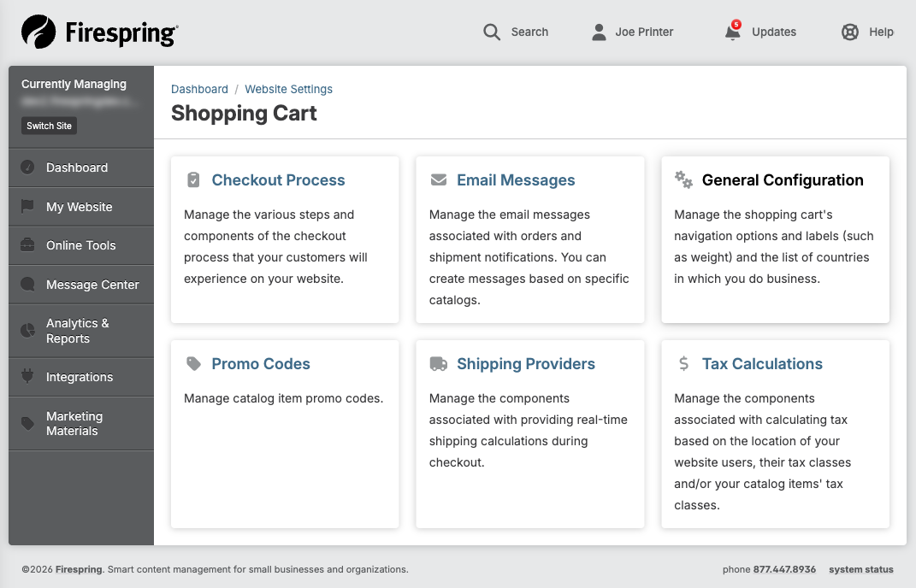Click the Help label in header
The height and width of the screenshot is (588, 916).
882,32
